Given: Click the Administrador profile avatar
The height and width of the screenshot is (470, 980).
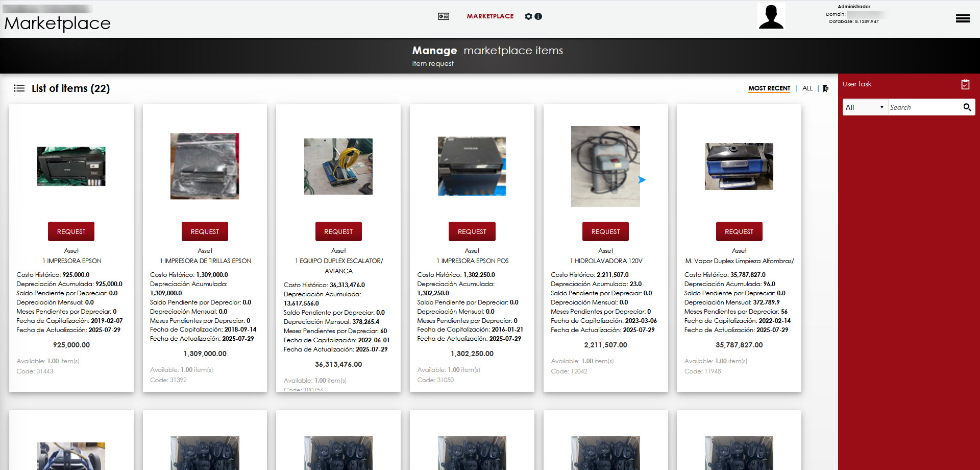Looking at the screenshot, I should [771, 17].
